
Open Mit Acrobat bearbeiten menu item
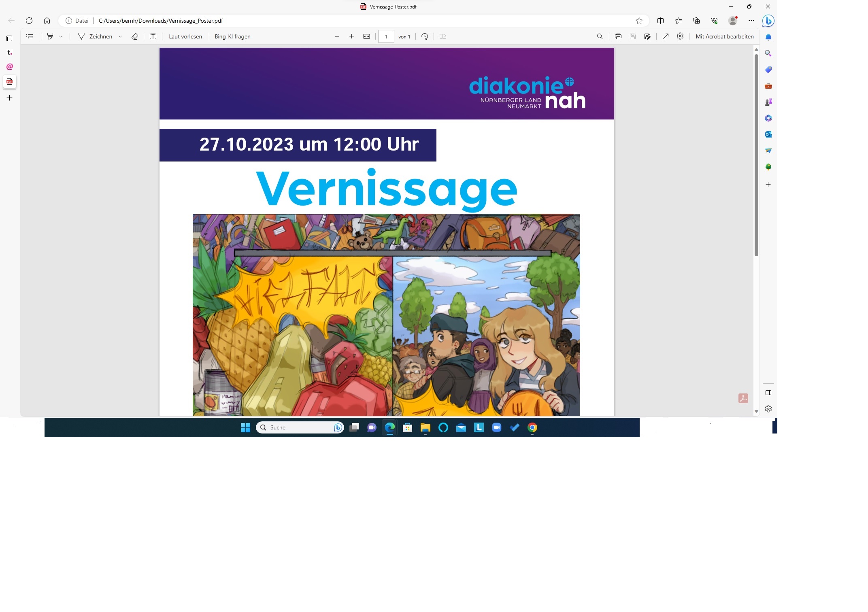724,36
